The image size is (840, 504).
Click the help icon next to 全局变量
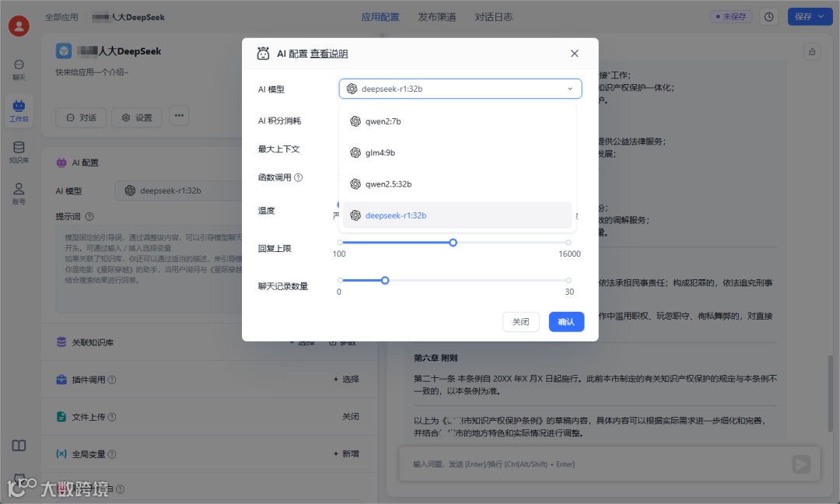tap(112, 454)
